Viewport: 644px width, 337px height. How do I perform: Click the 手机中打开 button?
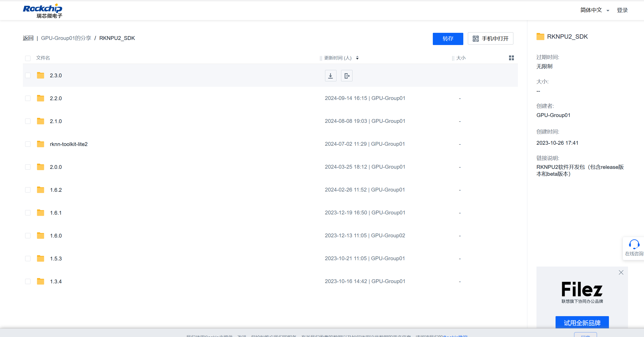490,39
